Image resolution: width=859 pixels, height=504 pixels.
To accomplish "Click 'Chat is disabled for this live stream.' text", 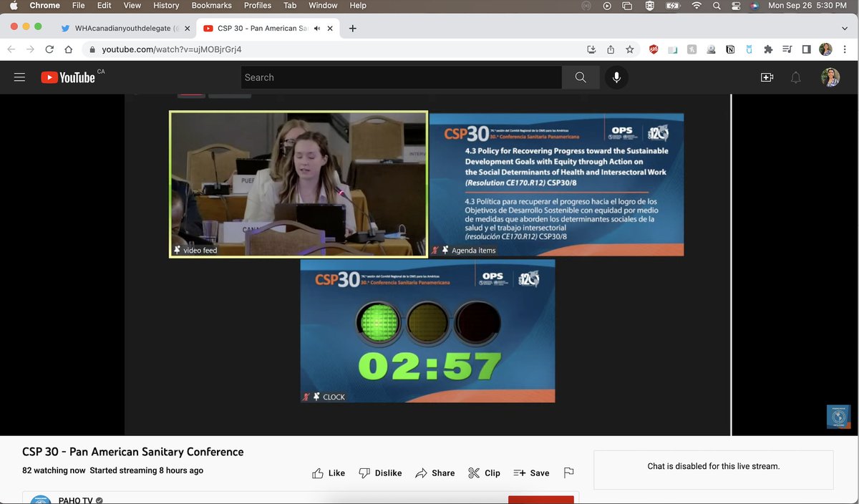I will [x=714, y=466].
